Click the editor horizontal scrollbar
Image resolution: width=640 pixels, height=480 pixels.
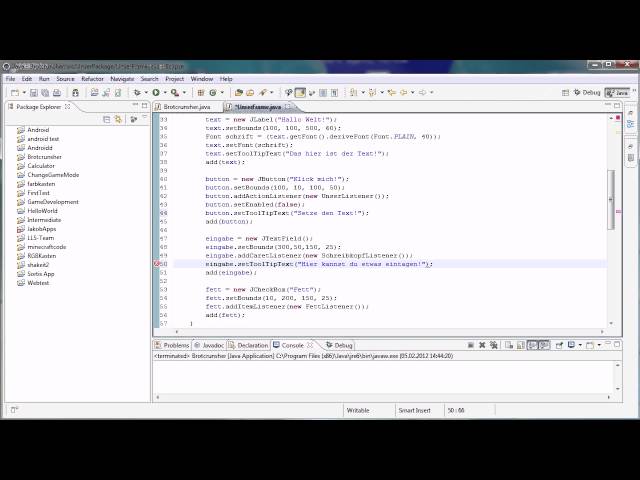(x=389, y=332)
